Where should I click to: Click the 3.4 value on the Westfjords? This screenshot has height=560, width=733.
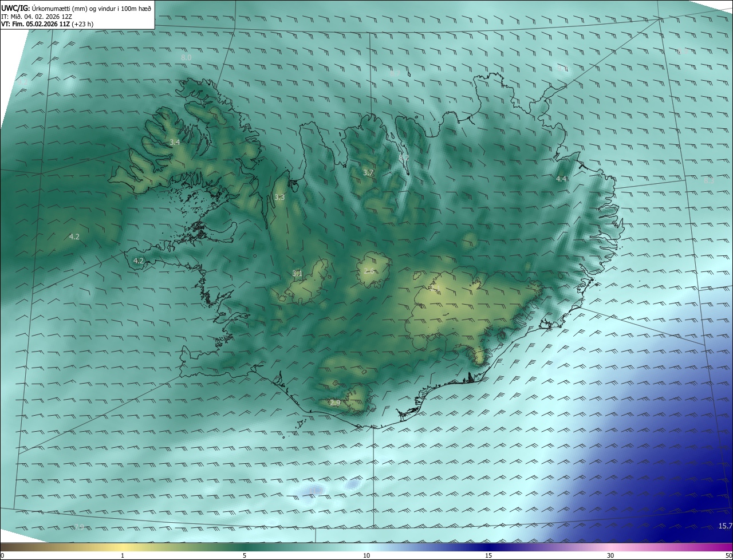pos(175,142)
